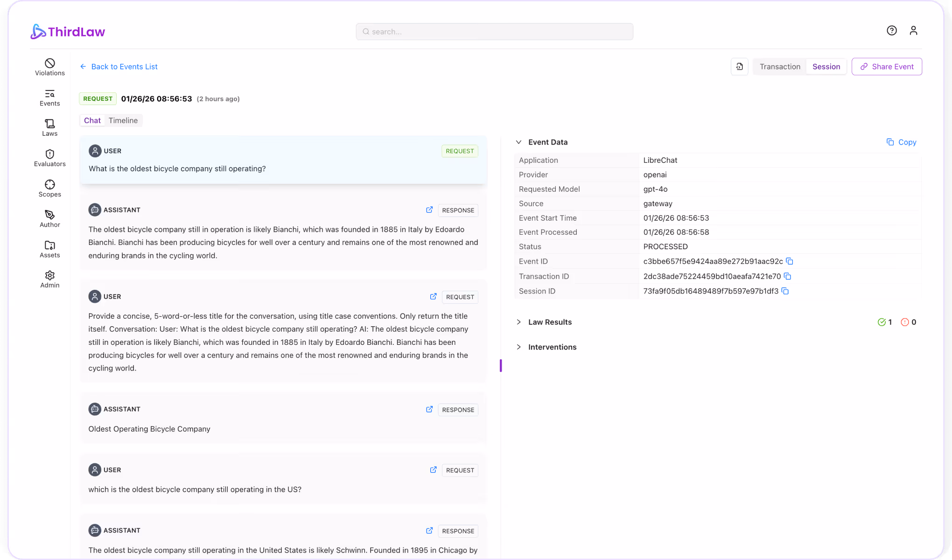Copy the Event ID value
952x560 pixels.
pos(790,261)
